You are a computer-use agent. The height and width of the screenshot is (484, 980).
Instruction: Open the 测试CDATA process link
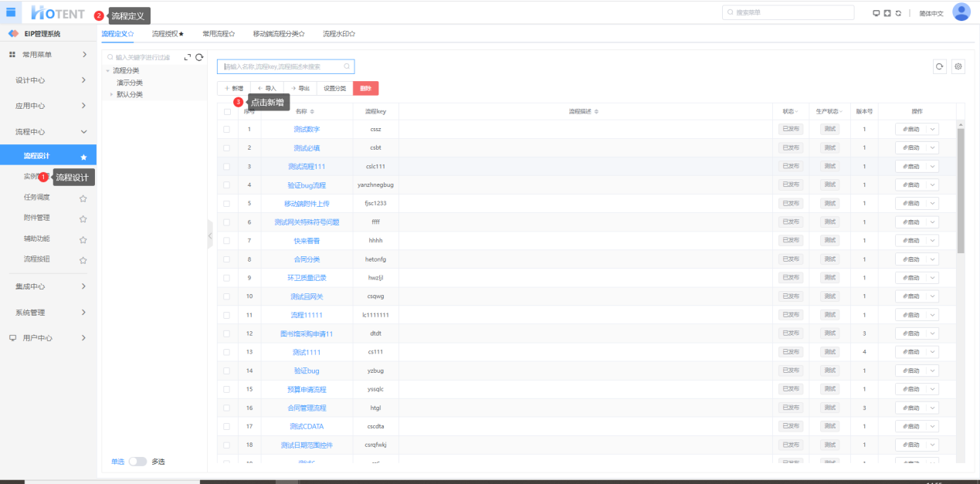coord(307,426)
